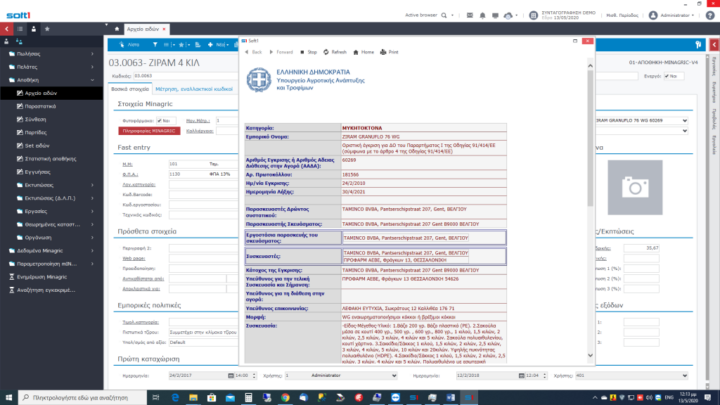Go to home tab icon
The width and height of the screenshot is (720, 405).
[117, 29]
